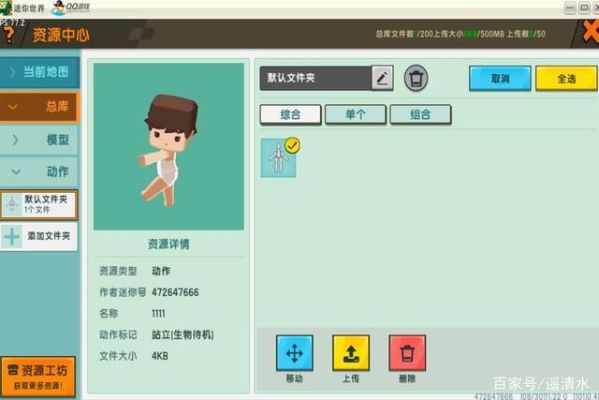This screenshot has width=599, height=400.
Task: Click the red 删除 delete icon
Action: pos(407,353)
